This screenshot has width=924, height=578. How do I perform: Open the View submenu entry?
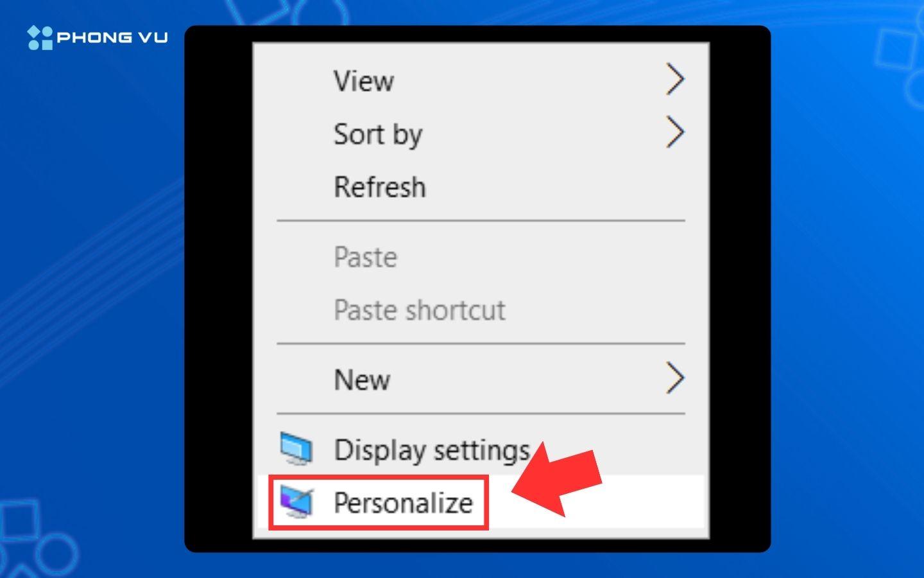point(481,80)
